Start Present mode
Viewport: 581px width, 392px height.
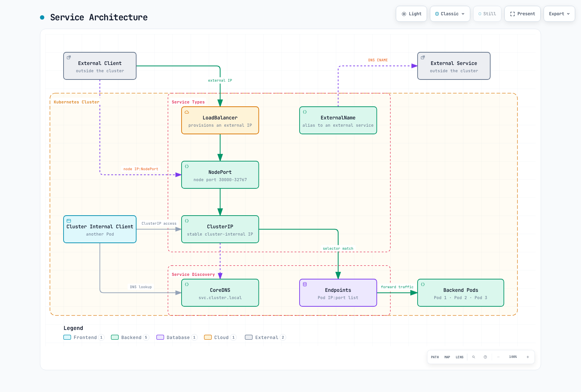tap(522, 14)
